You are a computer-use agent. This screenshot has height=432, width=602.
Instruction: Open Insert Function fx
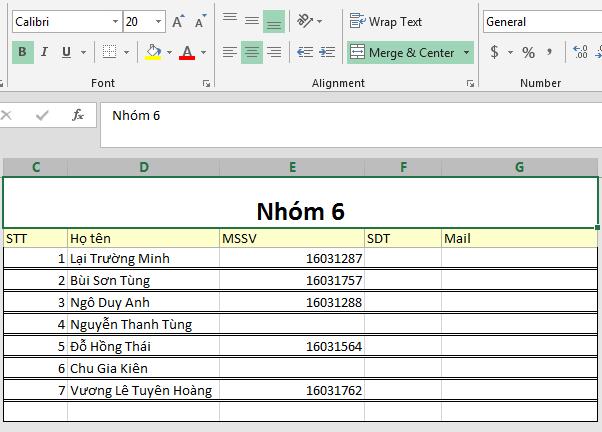[x=78, y=115]
